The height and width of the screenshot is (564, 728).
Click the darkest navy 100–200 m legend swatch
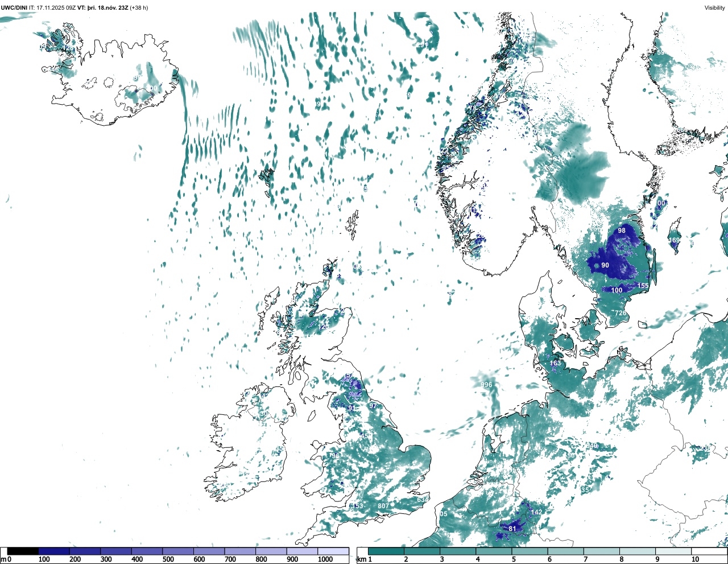click(54, 551)
